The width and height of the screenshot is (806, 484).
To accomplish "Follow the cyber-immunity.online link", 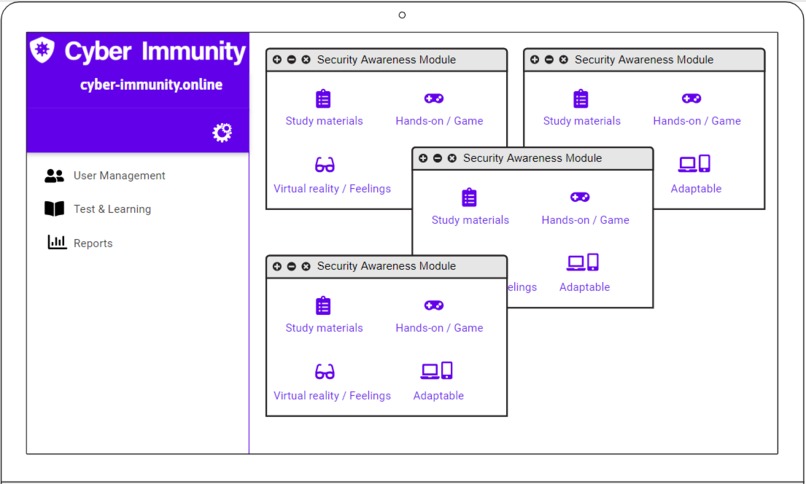I will [151, 85].
